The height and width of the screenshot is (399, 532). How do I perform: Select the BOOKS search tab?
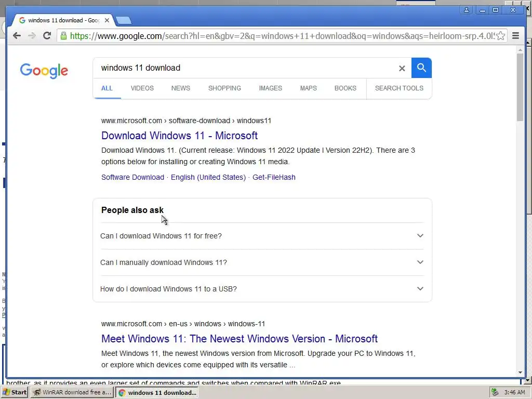[345, 88]
